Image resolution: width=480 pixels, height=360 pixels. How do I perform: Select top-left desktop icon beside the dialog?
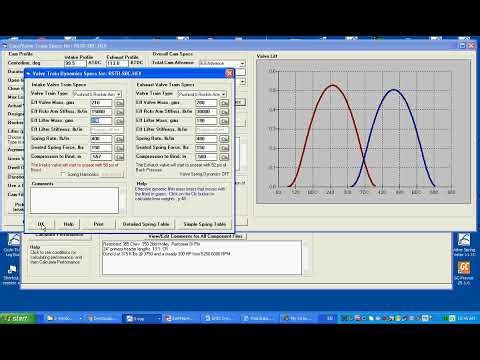point(13,245)
